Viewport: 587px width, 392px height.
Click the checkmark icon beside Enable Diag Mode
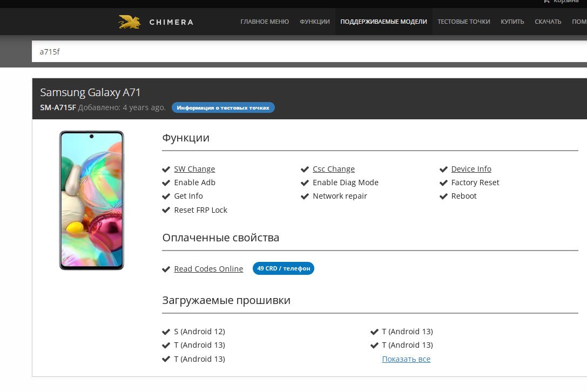(x=305, y=183)
